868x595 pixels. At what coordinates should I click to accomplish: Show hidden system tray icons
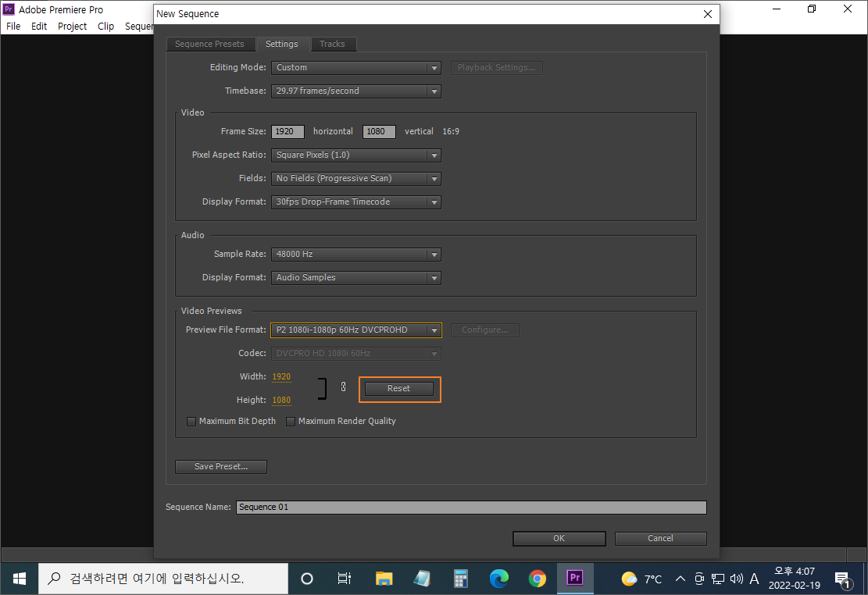pos(680,579)
